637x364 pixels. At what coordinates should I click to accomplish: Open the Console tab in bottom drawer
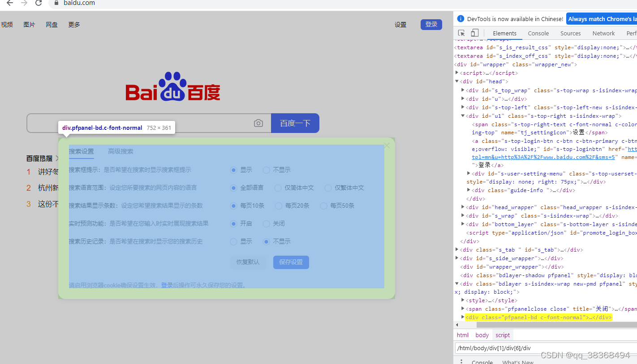coord(482,361)
